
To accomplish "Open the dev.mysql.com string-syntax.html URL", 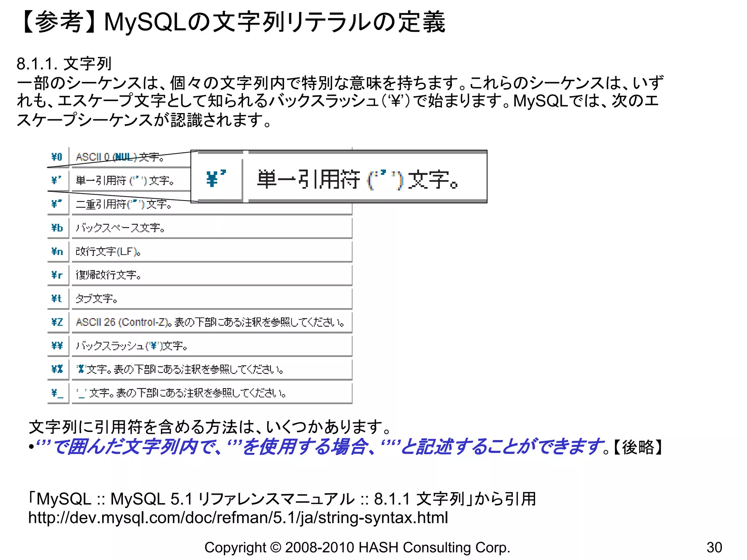I will [x=238, y=518].
